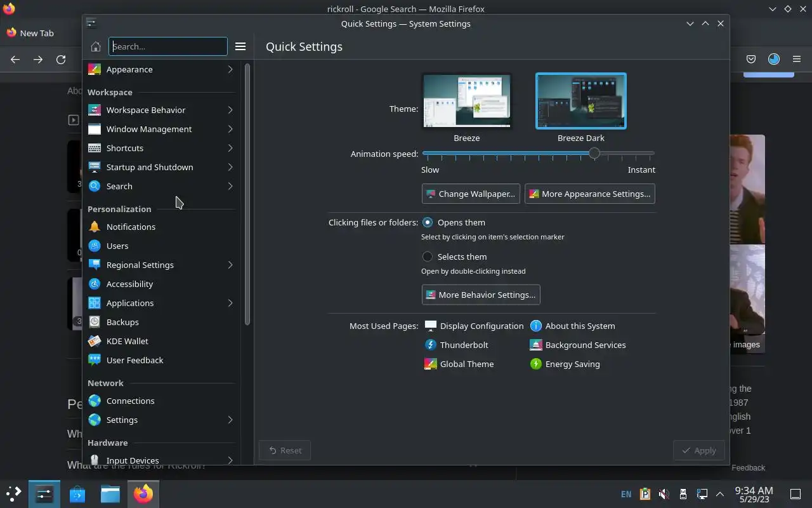Expand the Window Management chevron
The width and height of the screenshot is (812, 508).
click(230, 129)
